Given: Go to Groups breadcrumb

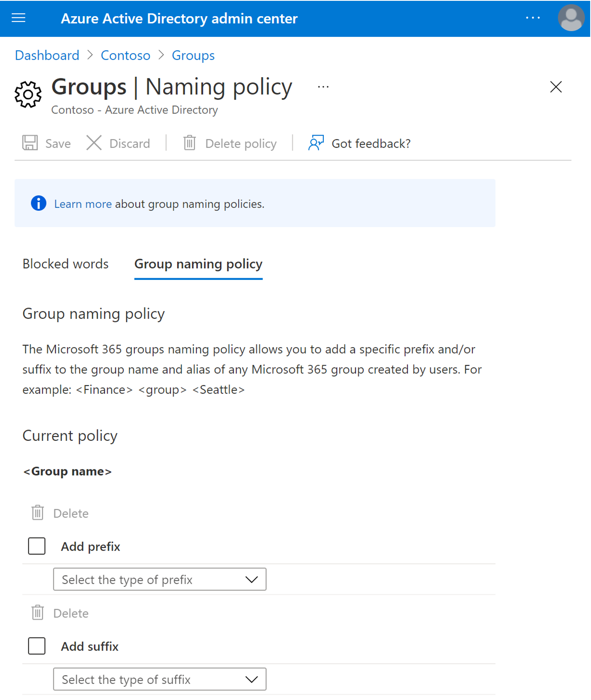Looking at the screenshot, I should 193,55.
